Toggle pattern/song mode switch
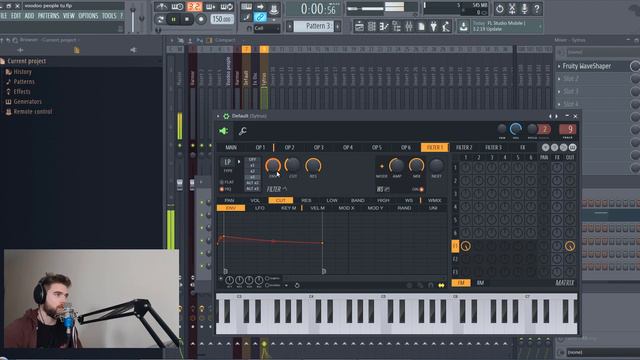Image resolution: width=640 pixels, height=360 pixels. pos(160,19)
